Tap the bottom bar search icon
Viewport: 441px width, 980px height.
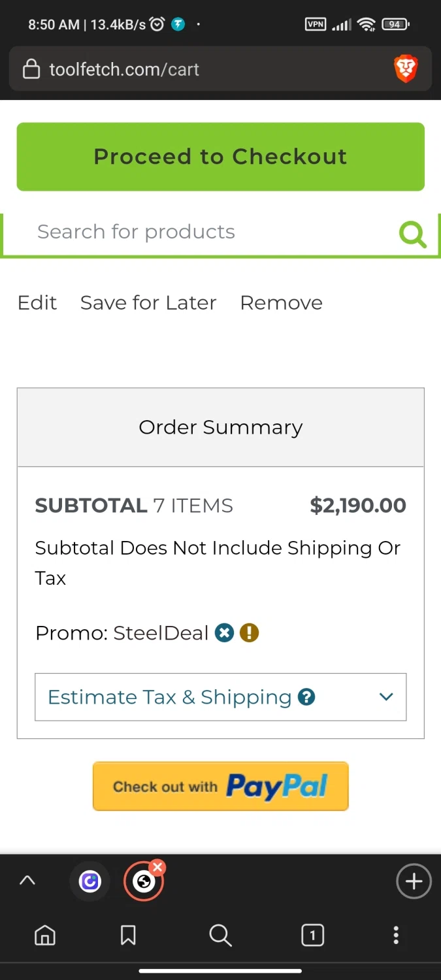pos(220,936)
